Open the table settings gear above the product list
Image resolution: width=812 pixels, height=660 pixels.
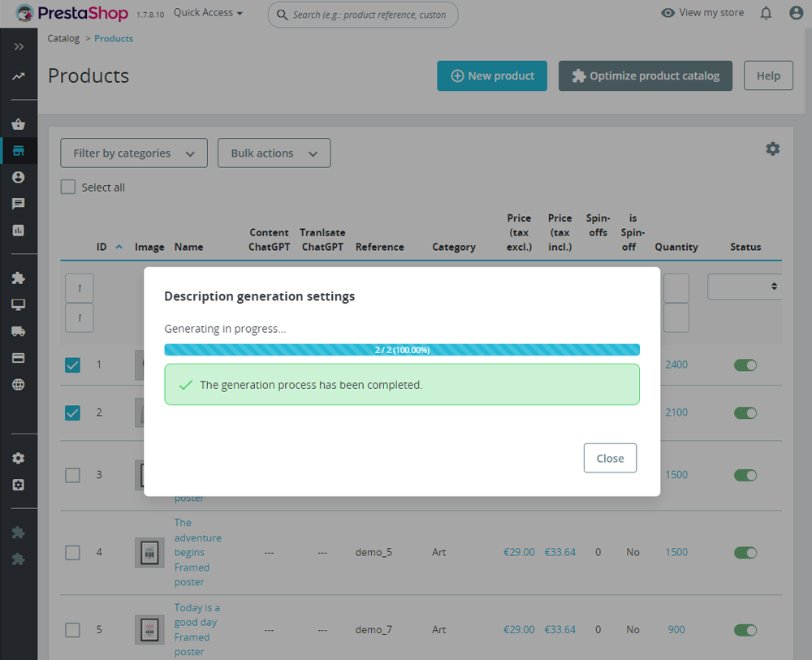(772, 149)
